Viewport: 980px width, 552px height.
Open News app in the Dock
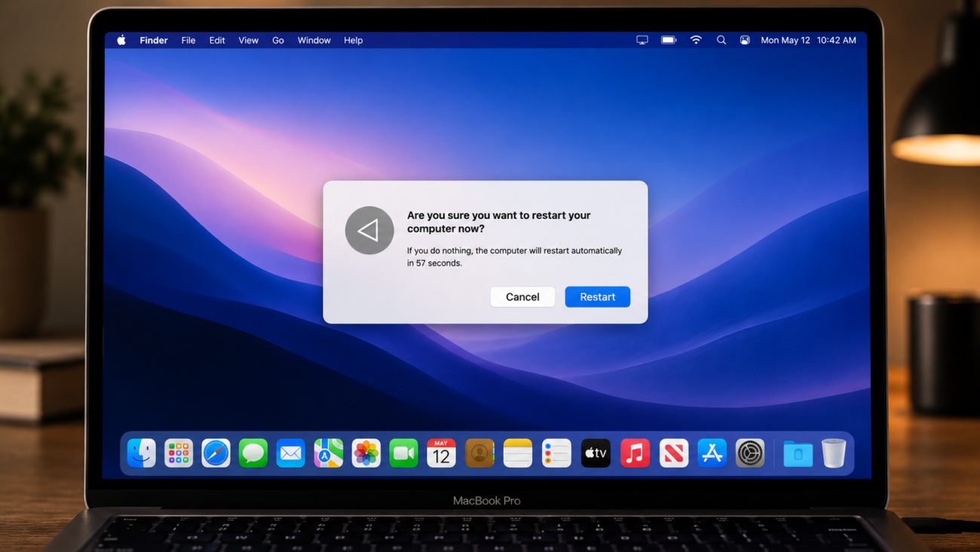pos(673,453)
